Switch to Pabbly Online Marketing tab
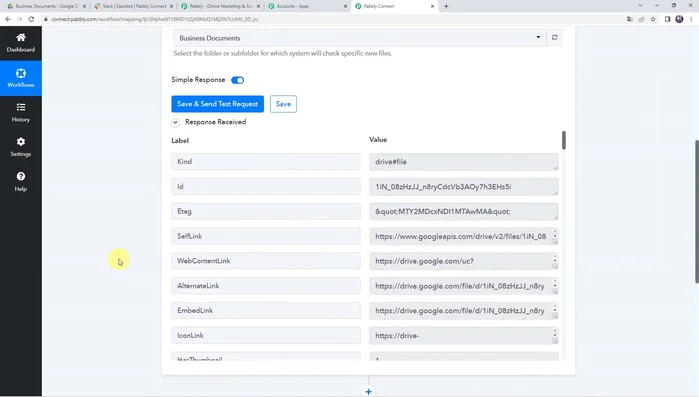 (221, 6)
